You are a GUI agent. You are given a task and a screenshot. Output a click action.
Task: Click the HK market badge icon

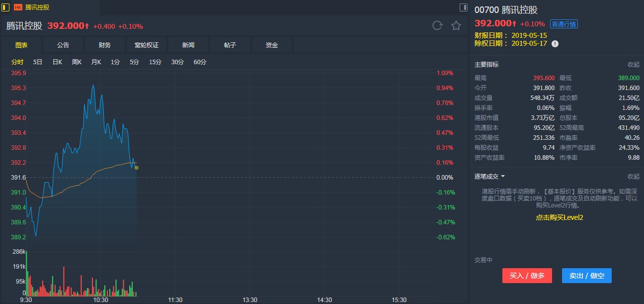(18, 7)
